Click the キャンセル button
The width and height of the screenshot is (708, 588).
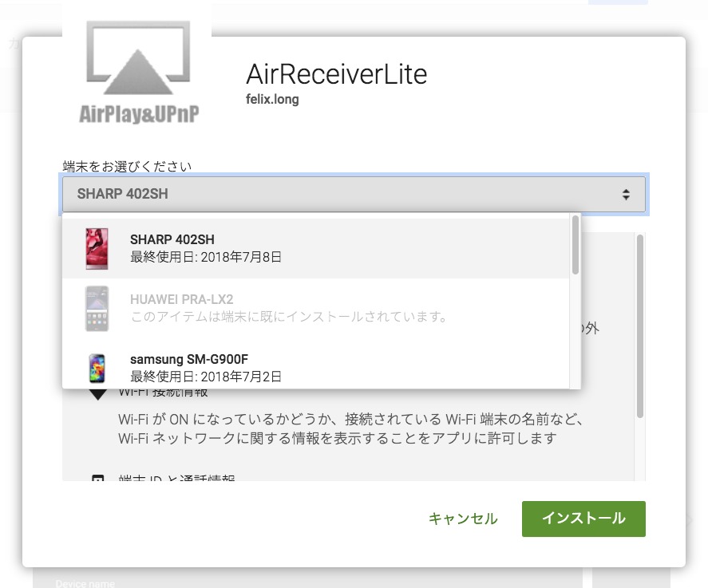click(x=463, y=519)
